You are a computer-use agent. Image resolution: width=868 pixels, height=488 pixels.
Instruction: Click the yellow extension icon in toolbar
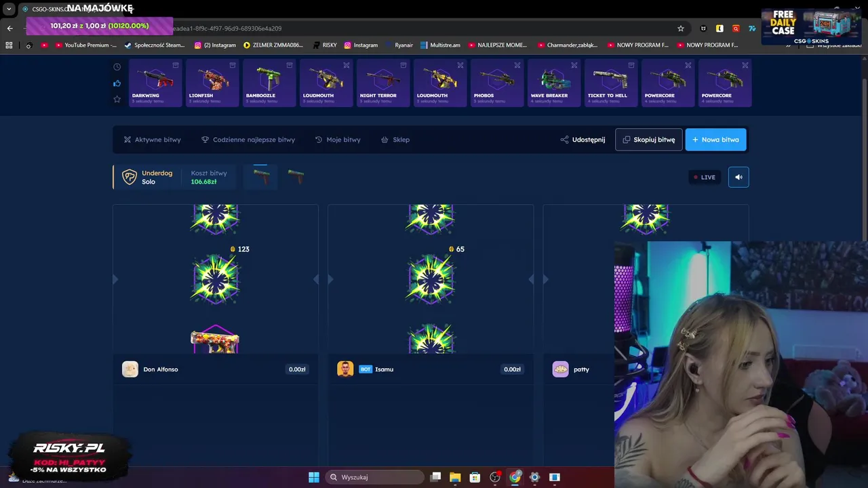click(x=719, y=28)
